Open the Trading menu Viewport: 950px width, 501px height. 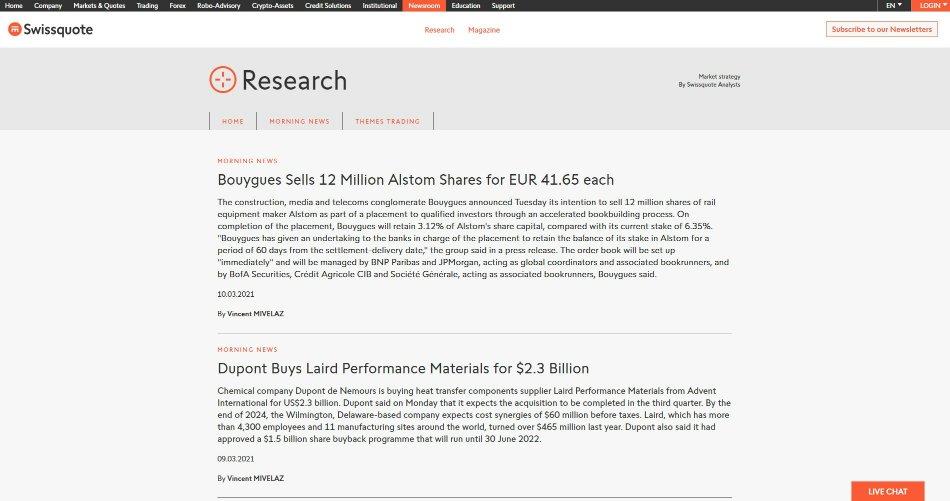tap(147, 5)
